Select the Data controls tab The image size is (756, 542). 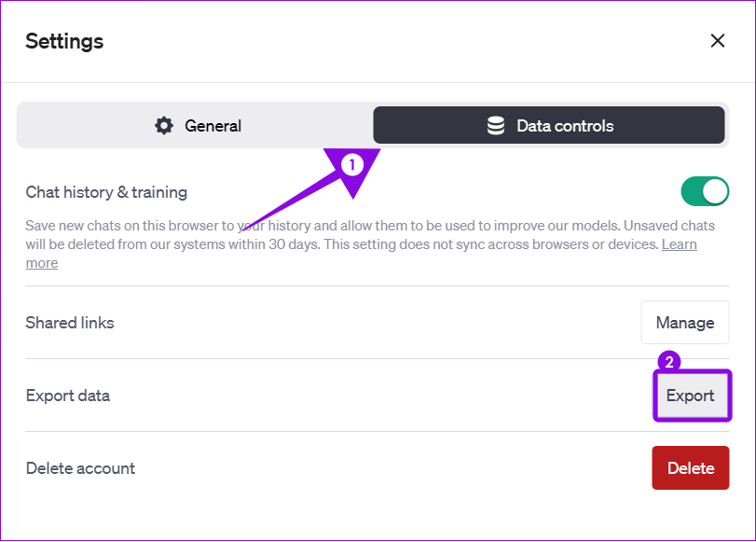tap(549, 126)
